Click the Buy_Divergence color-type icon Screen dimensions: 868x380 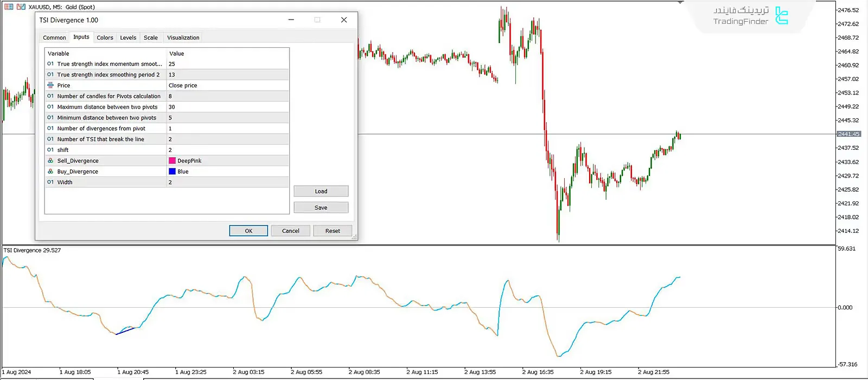point(50,172)
